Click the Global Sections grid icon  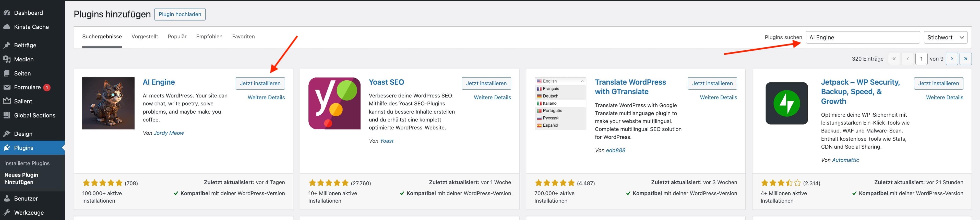(x=6, y=115)
